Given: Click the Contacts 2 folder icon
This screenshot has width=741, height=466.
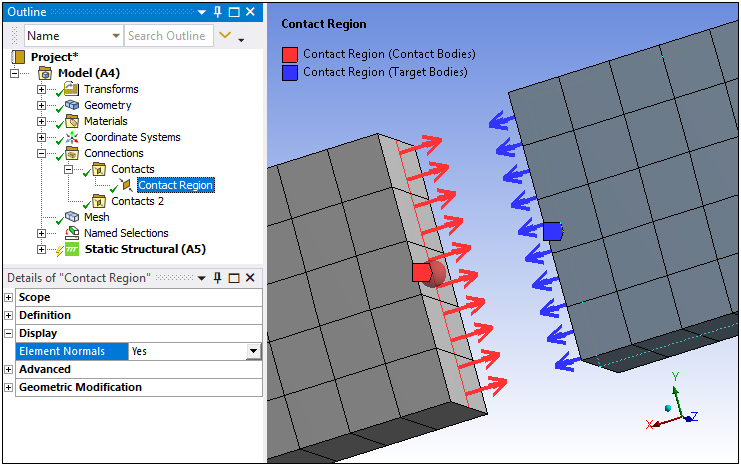Looking at the screenshot, I should coord(99,201).
